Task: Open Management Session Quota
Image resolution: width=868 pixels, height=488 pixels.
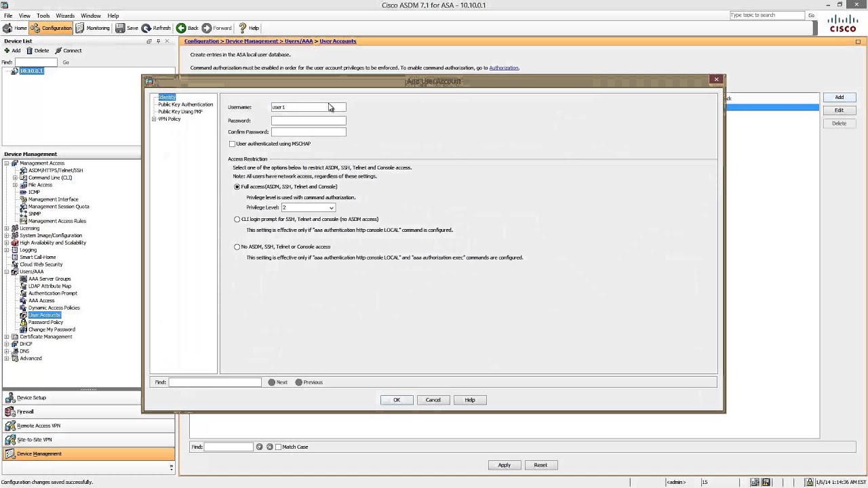Action: pyautogui.click(x=58, y=206)
